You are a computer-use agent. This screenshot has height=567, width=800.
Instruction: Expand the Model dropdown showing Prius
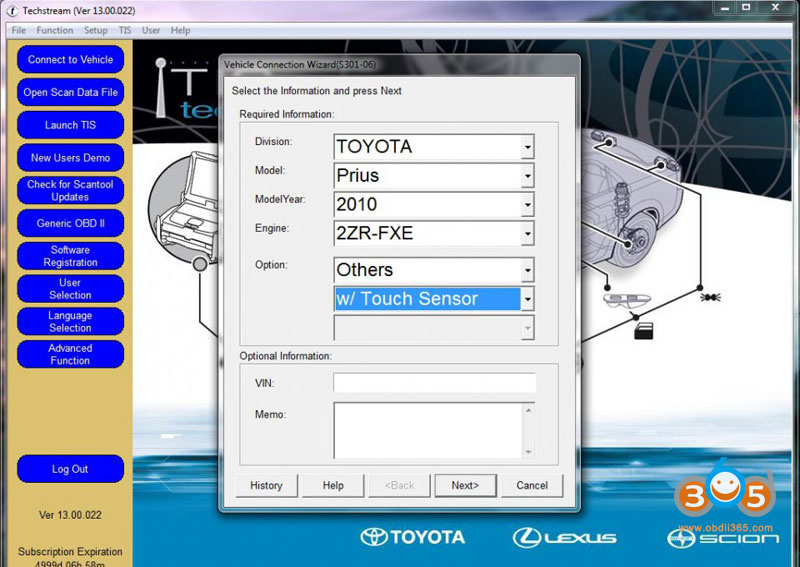(x=528, y=176)
